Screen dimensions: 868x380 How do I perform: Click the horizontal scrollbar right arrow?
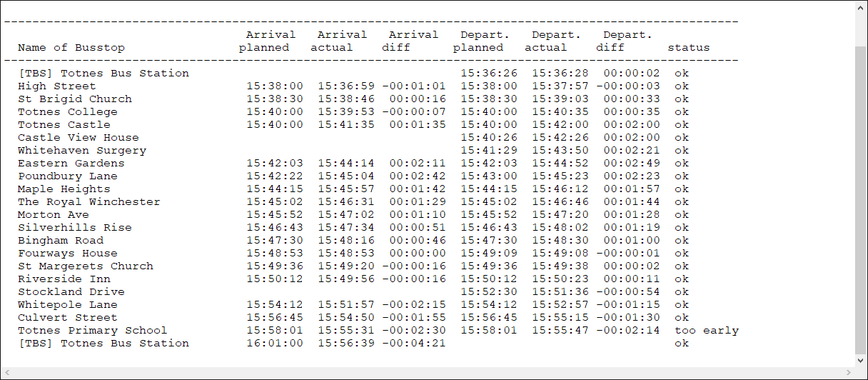point(847,373)
